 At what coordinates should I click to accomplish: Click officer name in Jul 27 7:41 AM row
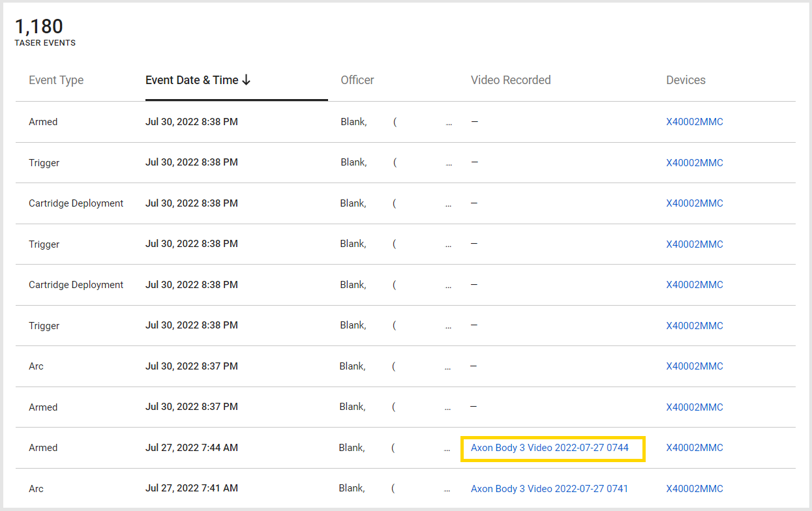click(352, 489)
